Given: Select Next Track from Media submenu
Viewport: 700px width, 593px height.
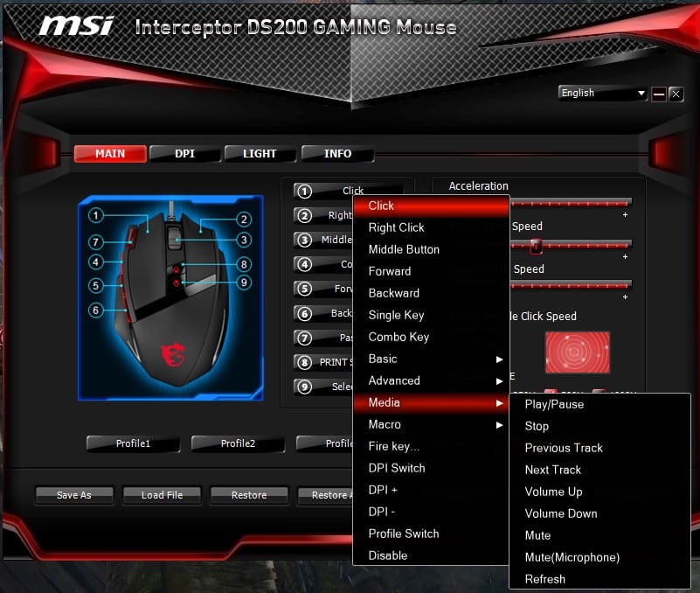Looking at the screenshot, I should click(600, 470).
